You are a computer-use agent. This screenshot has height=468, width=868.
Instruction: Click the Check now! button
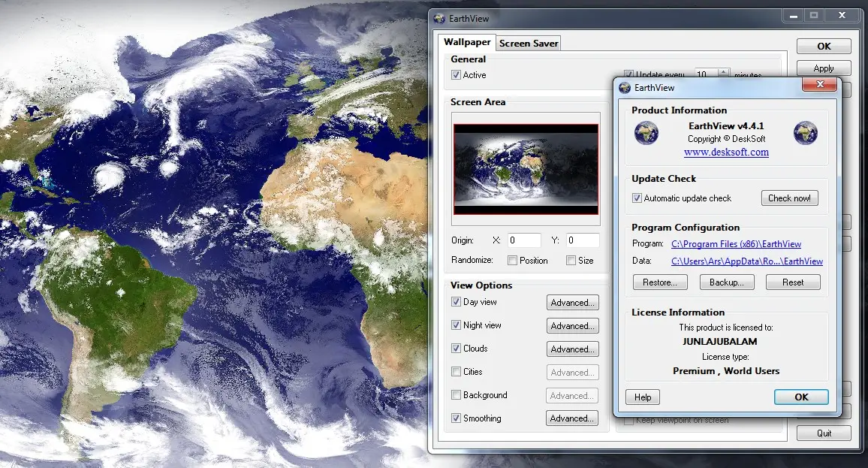point(789,198)
